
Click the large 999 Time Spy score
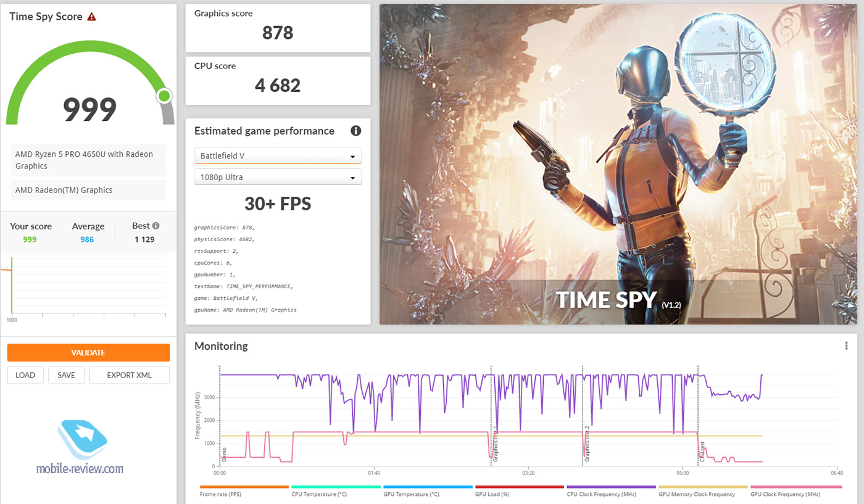point(90,110)
